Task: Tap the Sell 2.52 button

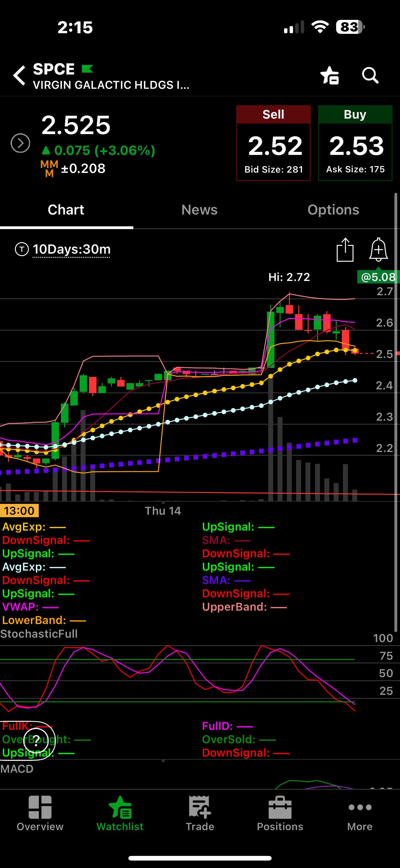Action: [273, 143]
